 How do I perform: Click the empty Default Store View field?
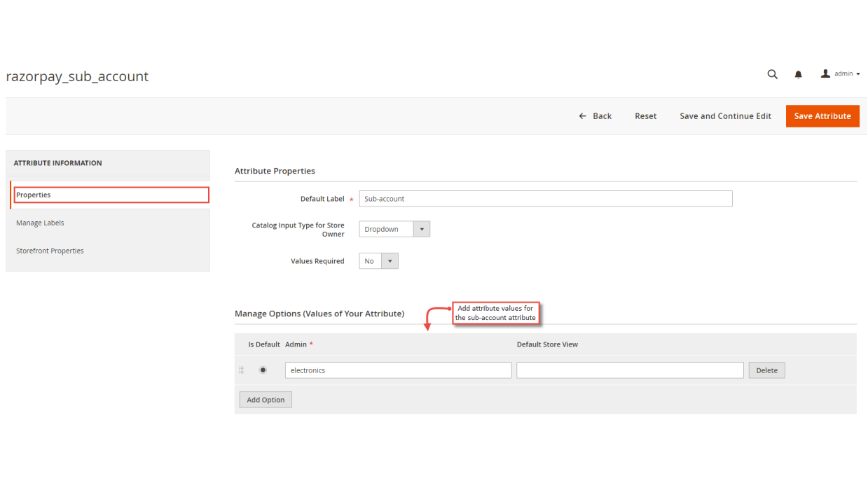pos(630,370)
